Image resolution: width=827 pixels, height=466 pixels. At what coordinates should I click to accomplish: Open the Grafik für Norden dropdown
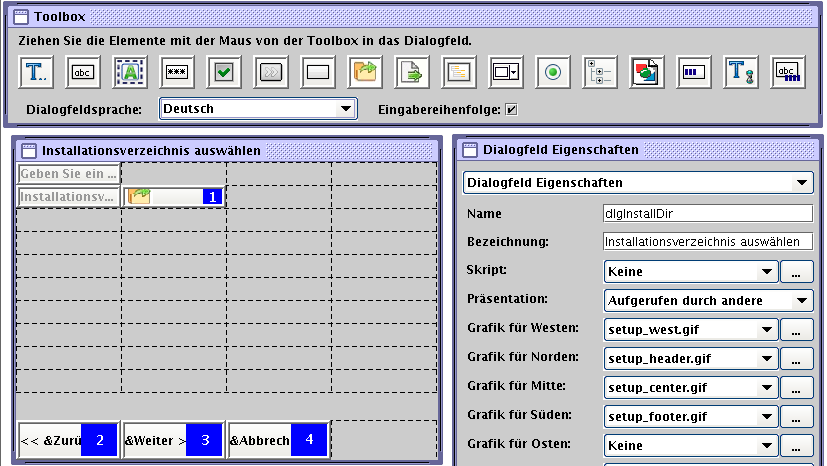point(691,358)
